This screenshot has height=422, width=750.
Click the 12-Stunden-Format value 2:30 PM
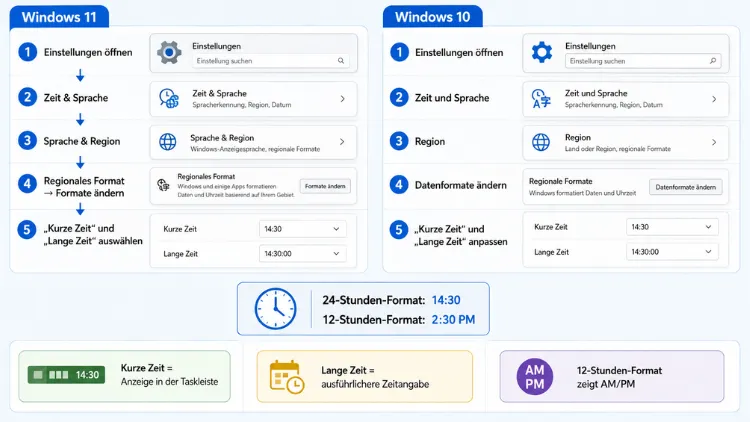[453, 320]
